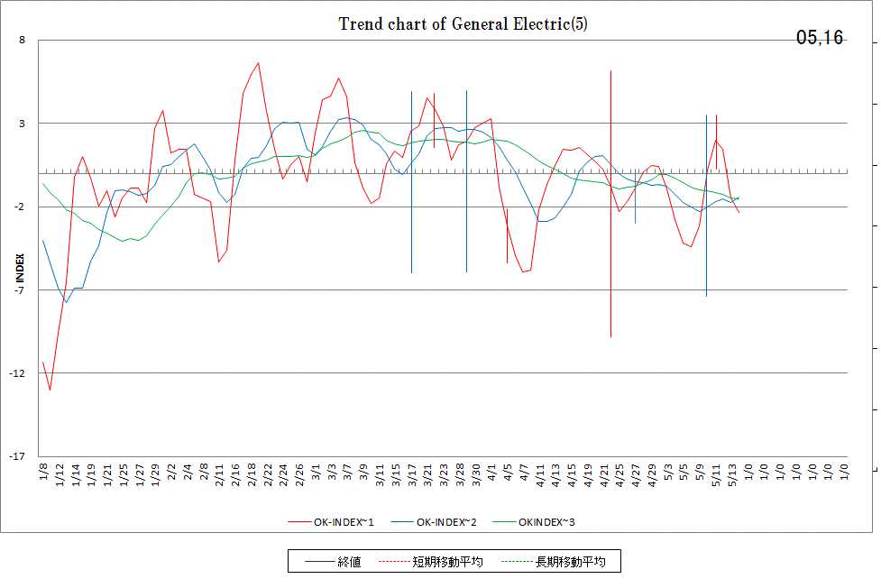
Task: Click the x-axis date label "2/26"
Action: (299, 475)
